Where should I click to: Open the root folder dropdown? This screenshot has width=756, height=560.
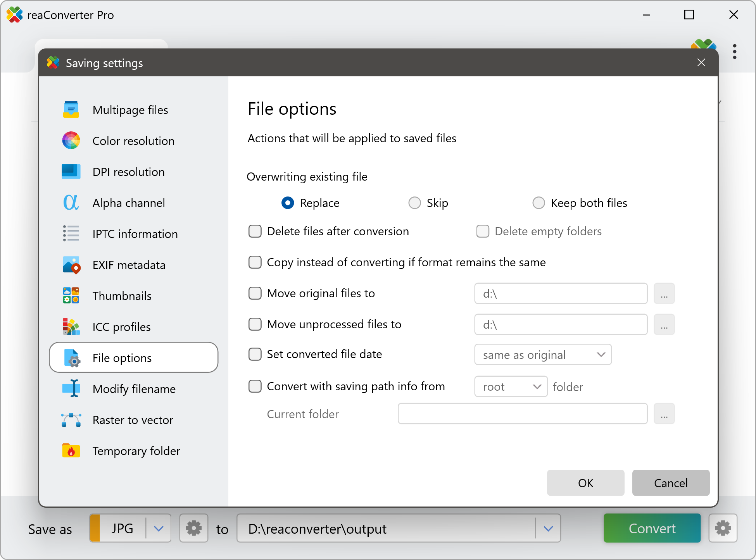tap(511, 387)
